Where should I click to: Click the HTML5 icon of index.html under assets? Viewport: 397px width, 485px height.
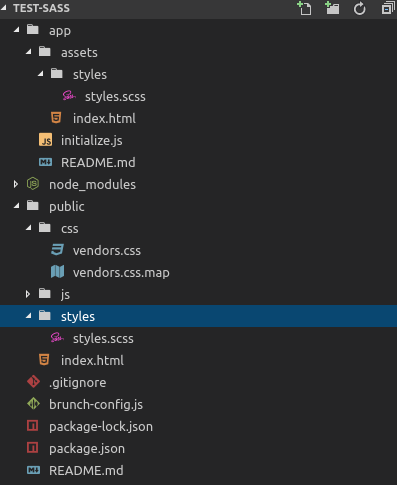pos(56,118)
